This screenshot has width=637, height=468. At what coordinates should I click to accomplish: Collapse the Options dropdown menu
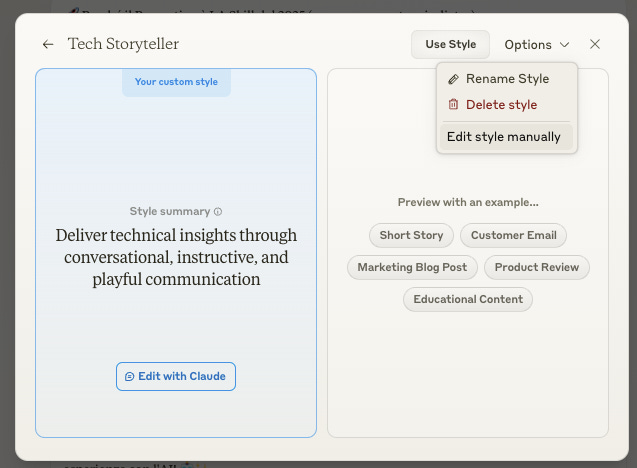coord(536,45)
